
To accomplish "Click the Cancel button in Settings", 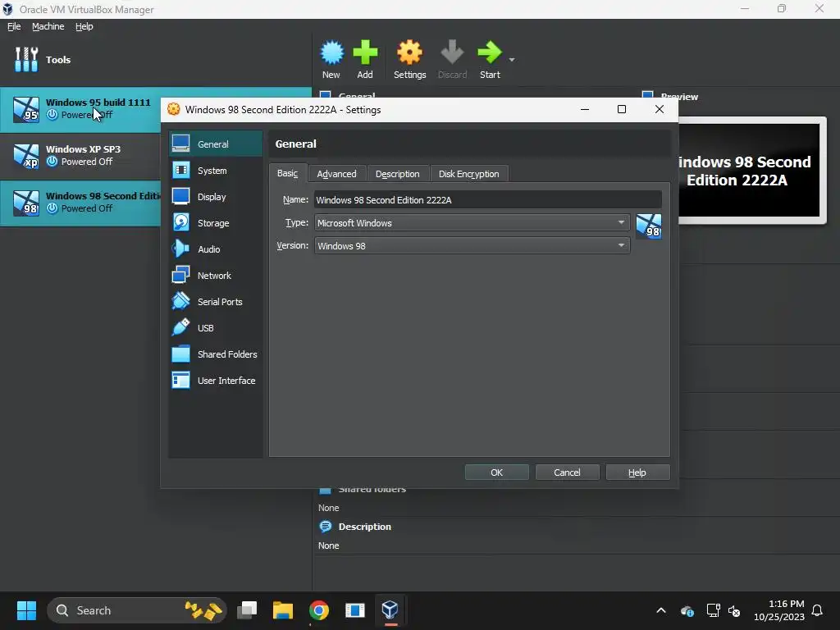I will (x=567, y=472).
